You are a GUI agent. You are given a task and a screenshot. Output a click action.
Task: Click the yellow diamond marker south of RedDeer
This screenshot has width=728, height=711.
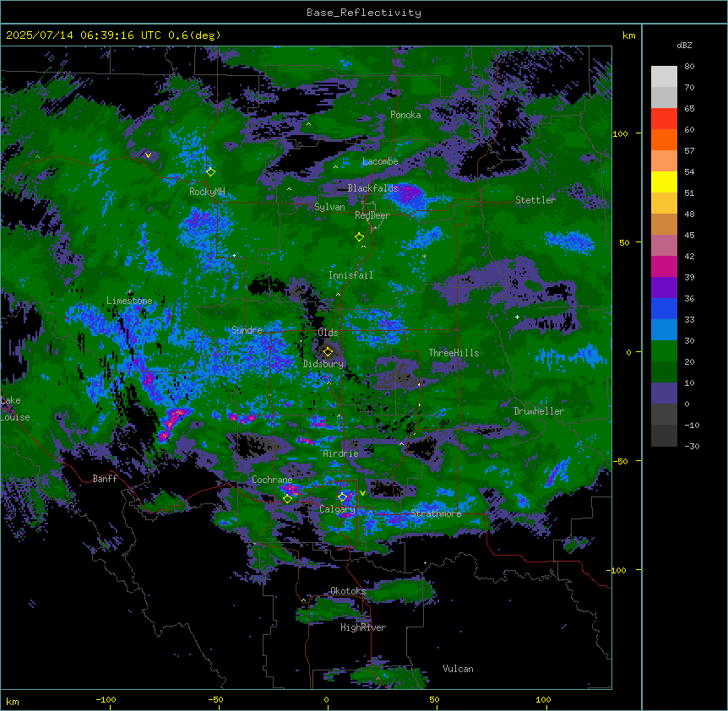click(359, 236)
